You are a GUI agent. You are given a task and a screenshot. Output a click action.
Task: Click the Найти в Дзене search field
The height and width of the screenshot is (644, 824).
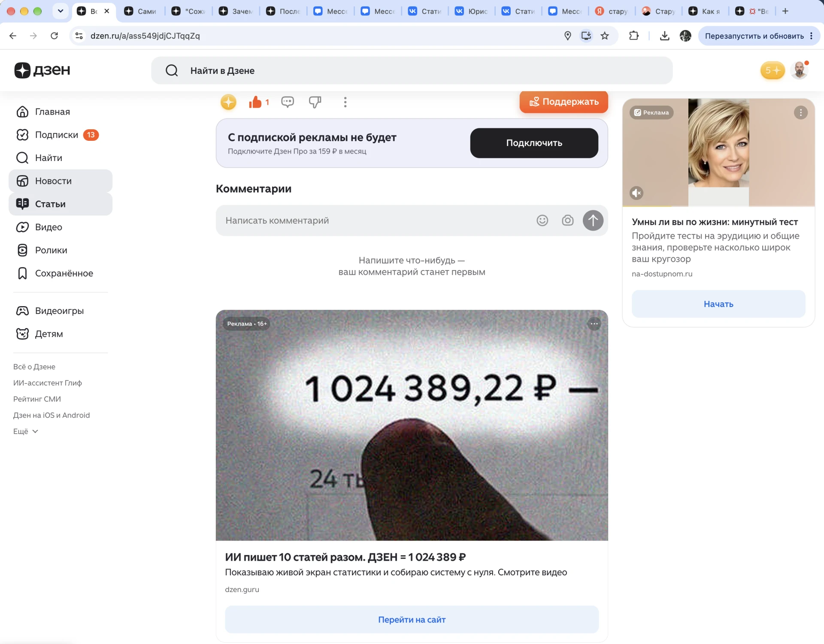(x=412, y=70)
